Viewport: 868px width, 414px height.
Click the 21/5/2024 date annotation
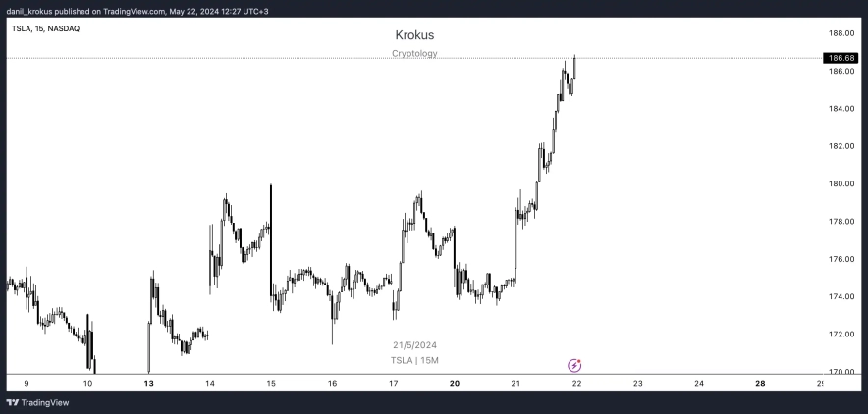pos(414,345)
